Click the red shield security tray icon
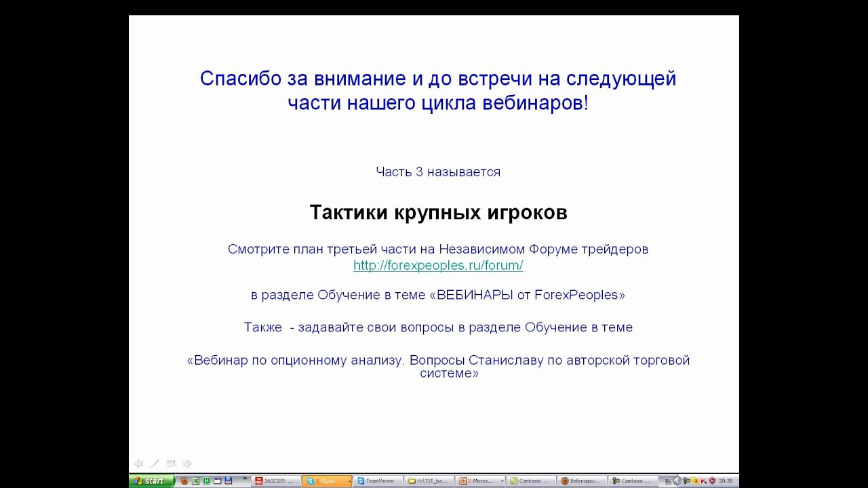 (712, 481)
